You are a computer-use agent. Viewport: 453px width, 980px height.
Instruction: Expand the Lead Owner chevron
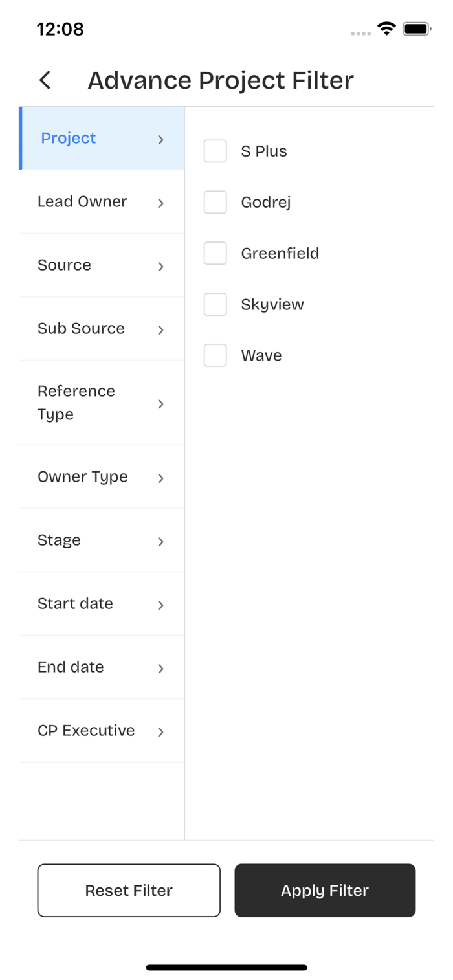[160, 203]
